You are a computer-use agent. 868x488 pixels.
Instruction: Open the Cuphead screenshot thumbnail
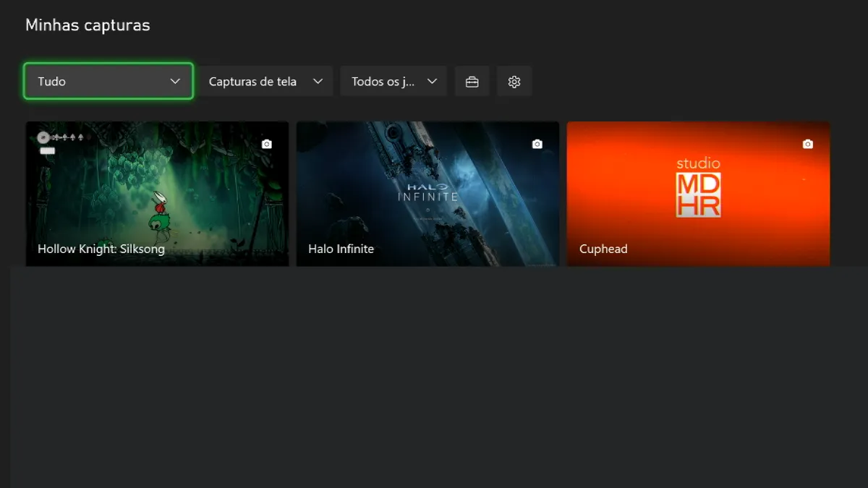pos(698,194)
